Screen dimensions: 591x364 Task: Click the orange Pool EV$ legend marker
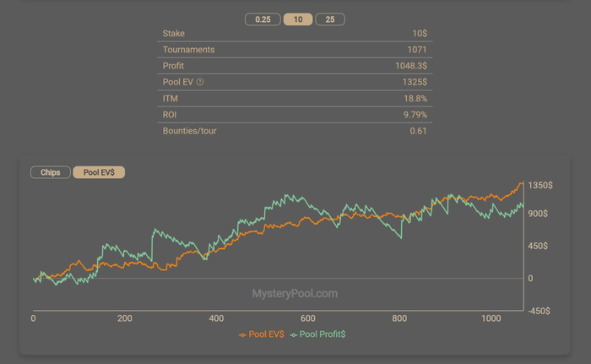[243, 334]
